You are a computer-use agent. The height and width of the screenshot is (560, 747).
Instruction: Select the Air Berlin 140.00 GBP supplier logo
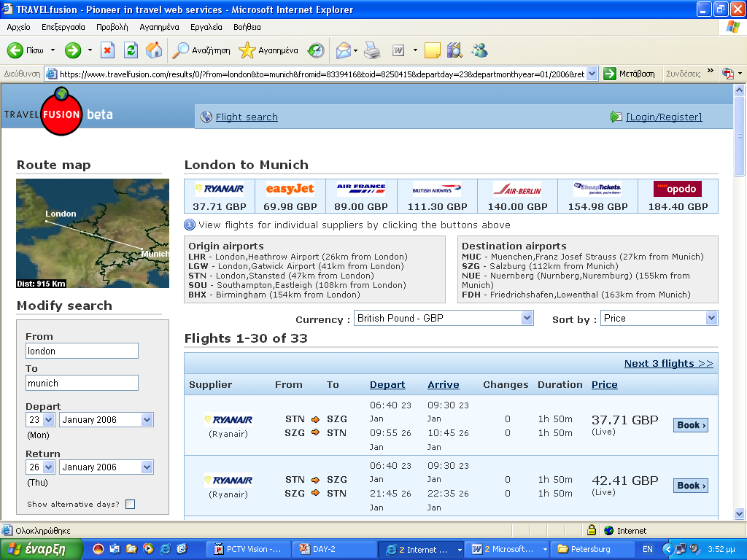(x=517, y=190)
